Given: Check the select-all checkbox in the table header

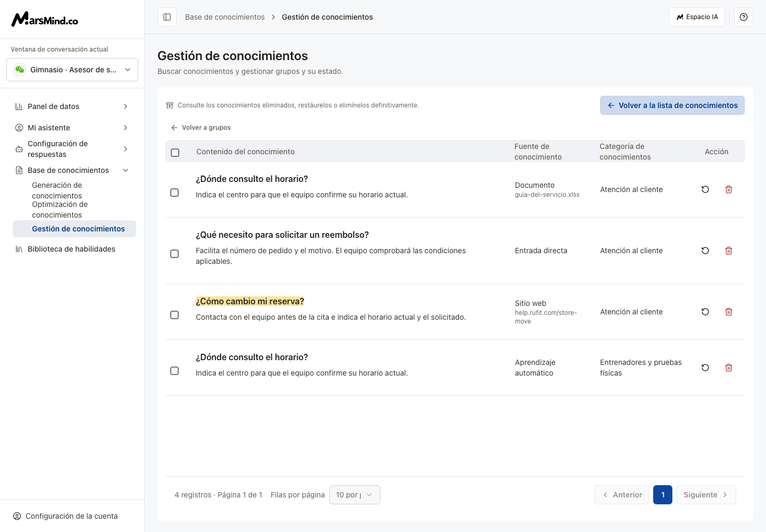Looking at the screenshot, I should point(175,153).
